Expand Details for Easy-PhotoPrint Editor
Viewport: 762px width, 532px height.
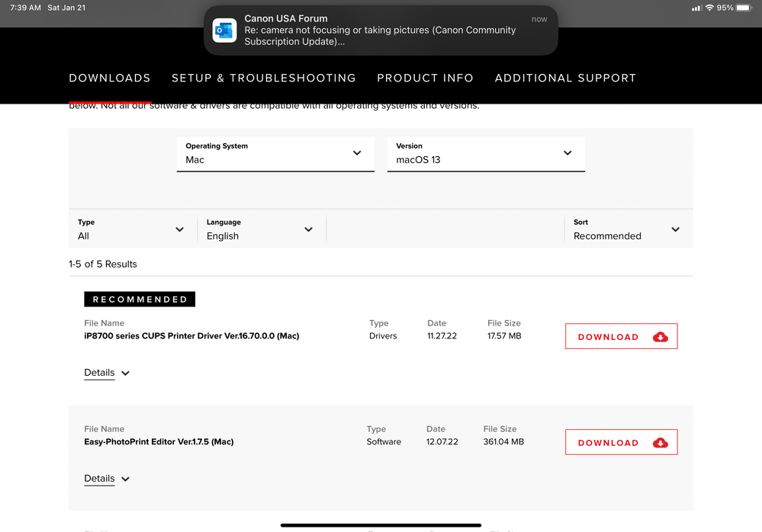tap(107, 479)
